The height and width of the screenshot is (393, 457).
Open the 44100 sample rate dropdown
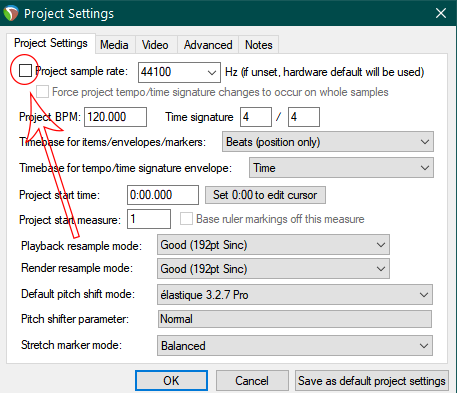(x=179, y=72)
